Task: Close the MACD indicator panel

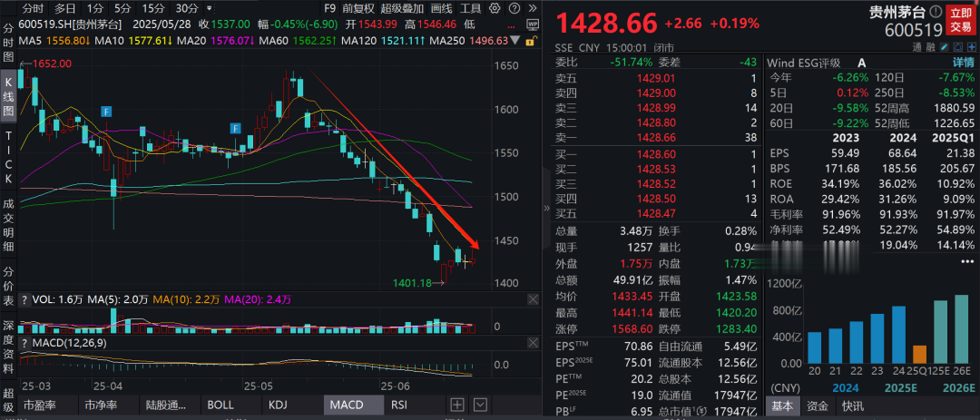Action: tap(533, 343)
